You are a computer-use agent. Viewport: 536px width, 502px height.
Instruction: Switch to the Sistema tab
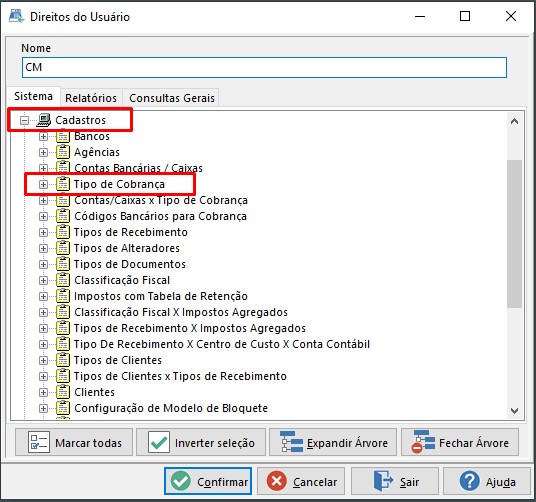pos(34,97)
